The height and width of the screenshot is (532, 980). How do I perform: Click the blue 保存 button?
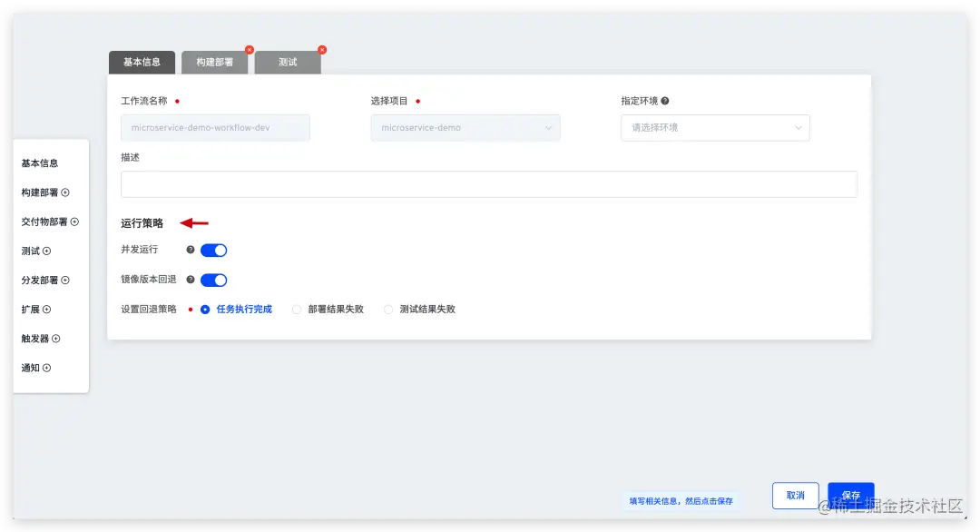click(850, 496)
